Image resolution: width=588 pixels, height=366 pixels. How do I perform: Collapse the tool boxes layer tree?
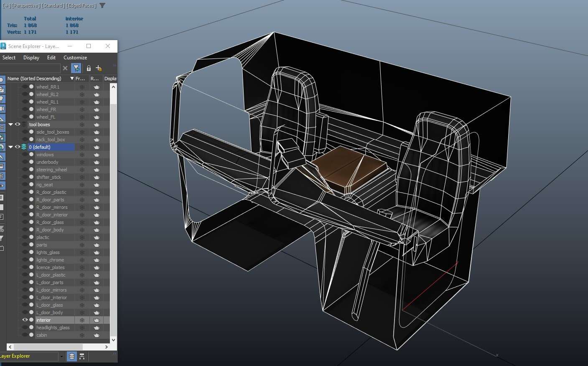(x=11, y=125)
